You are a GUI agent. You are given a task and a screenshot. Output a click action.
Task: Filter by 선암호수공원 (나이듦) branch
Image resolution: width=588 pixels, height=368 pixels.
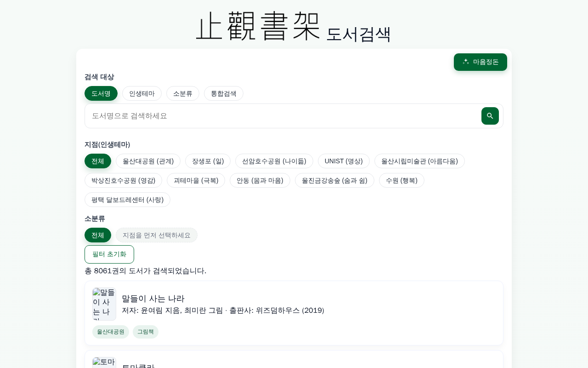(x=274, y=161)
